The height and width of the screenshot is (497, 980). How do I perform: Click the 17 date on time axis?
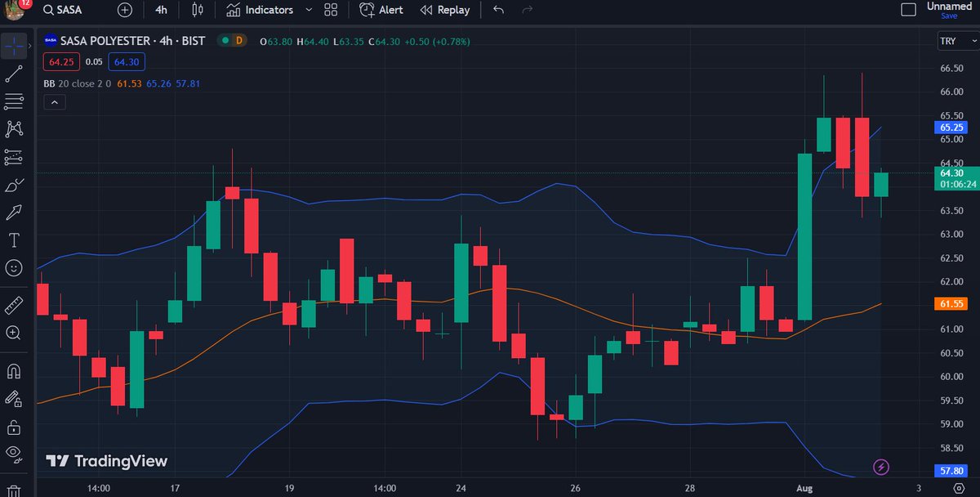(x=174, y=487)
